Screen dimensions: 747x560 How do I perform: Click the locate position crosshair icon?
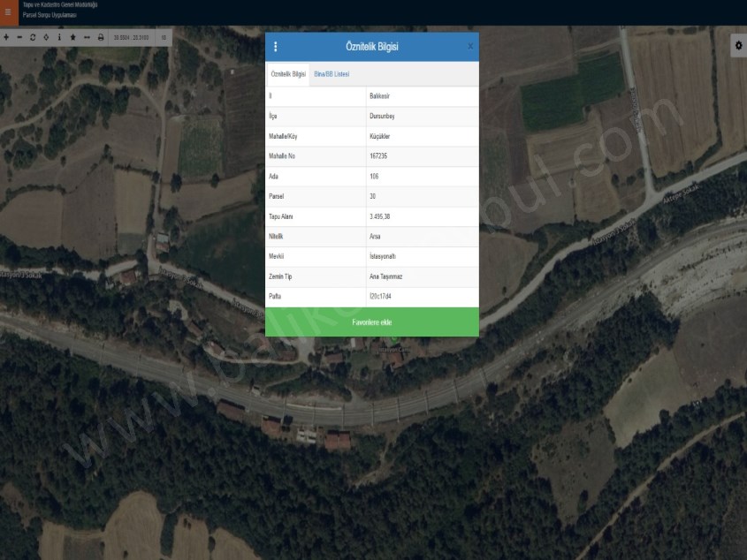point(46,38)
